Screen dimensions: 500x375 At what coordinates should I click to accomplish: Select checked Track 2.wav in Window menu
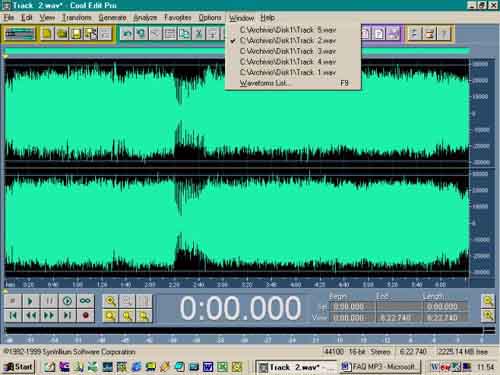click(x=293, y=41)
